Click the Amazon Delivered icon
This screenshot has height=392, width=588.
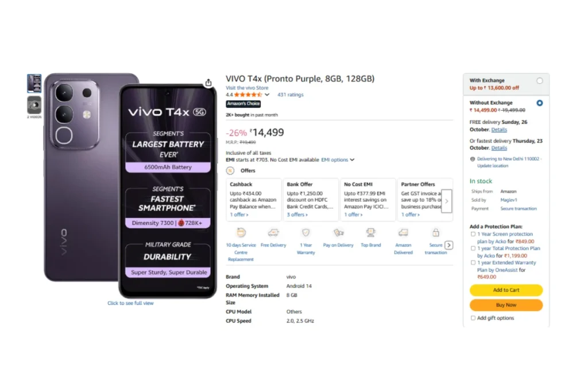point(403,232)
